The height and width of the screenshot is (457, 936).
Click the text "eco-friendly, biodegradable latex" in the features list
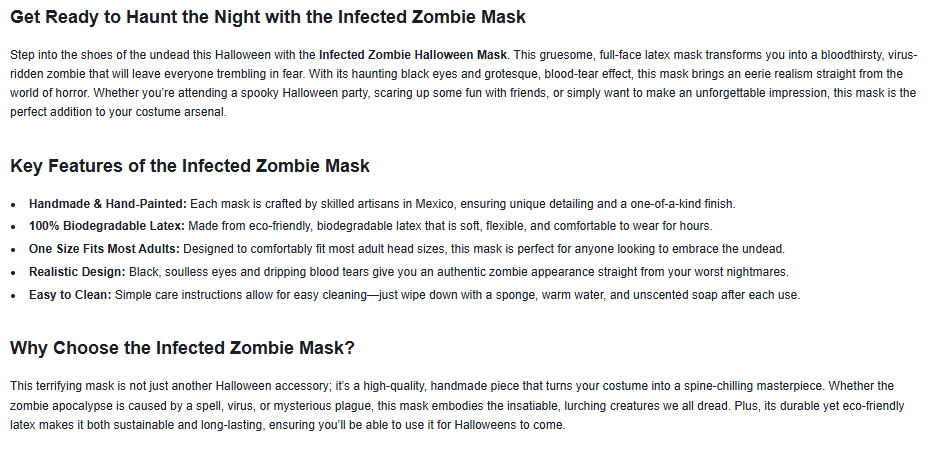click(330, 226)
